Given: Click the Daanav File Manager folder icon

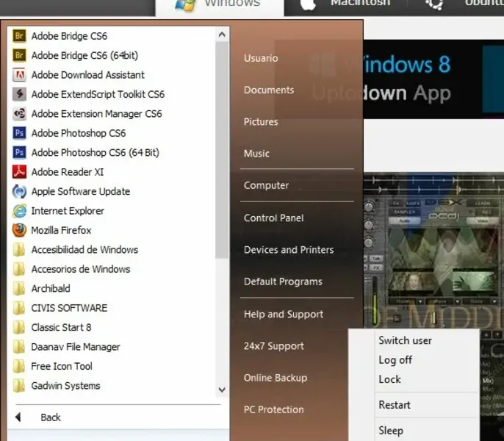Looking at the screenshot, I should pos(19,347).
